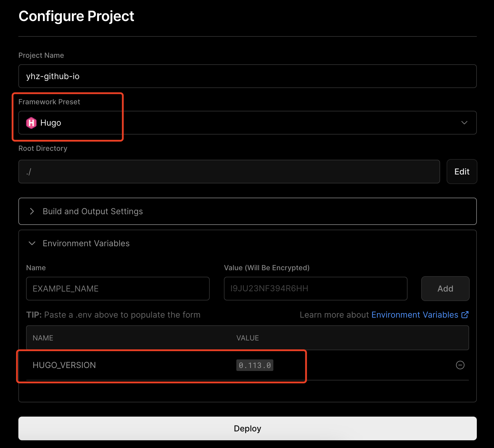This screenshot has width=494, height=448.
Task: Expand Build and Output Settings section
Action: [x=247, y=211]
